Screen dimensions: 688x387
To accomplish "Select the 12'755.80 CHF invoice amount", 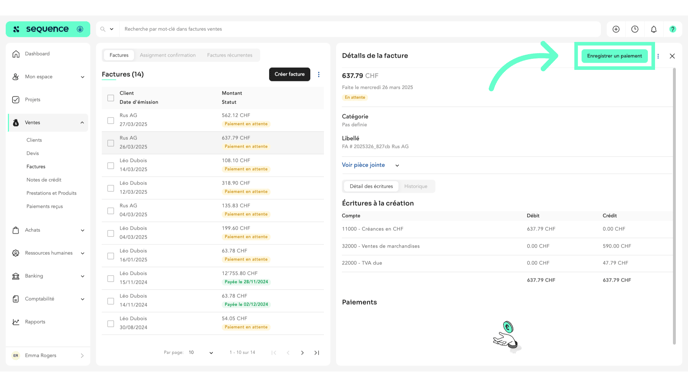I will pos(240,273).
